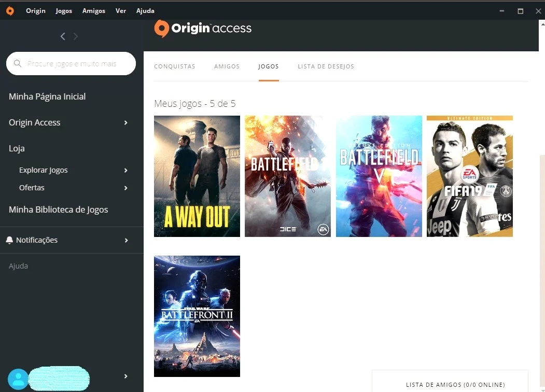Open the Origin menu
The image size is (545, 392).
(35, 11)
